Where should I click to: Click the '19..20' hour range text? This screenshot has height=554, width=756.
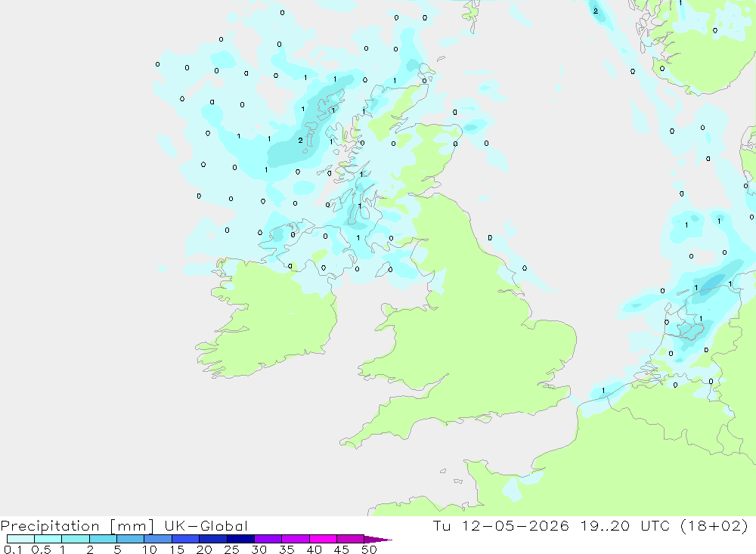605,526
